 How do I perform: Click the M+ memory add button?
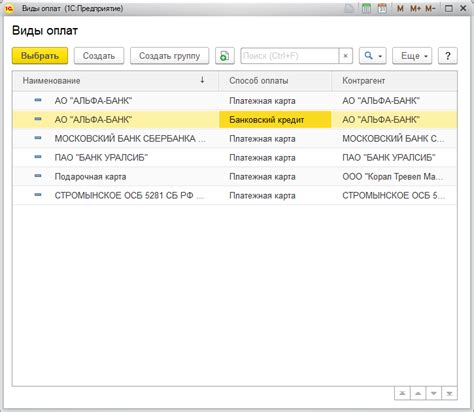coord(416,8)
